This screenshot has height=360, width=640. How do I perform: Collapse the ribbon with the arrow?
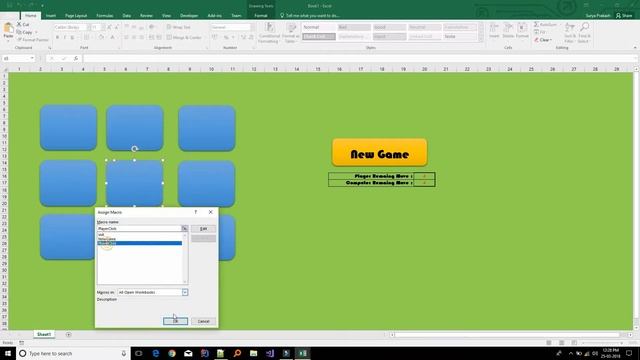[x=635, y=48]
